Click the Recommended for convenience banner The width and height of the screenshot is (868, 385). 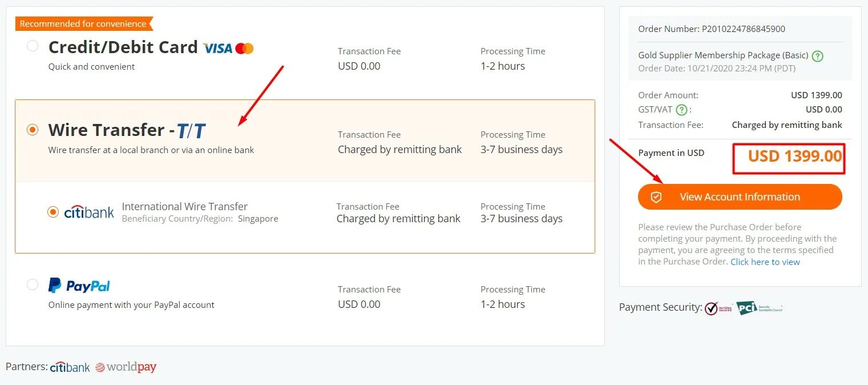83,24
